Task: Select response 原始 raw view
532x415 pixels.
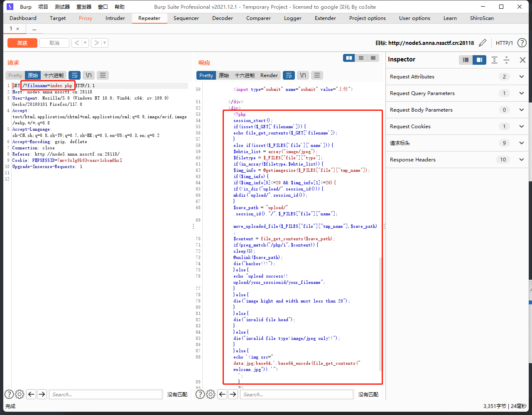Action: coord(224,75)
